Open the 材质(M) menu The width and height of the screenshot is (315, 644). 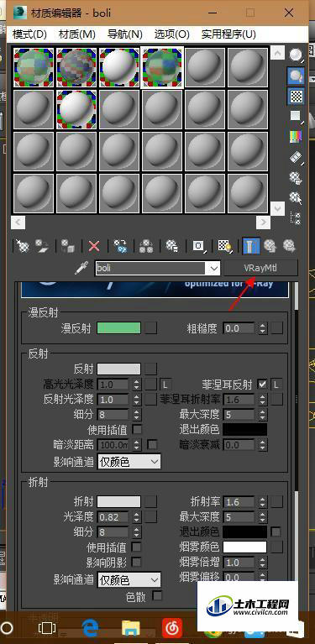pyautogui.click(x=77, y=34)
